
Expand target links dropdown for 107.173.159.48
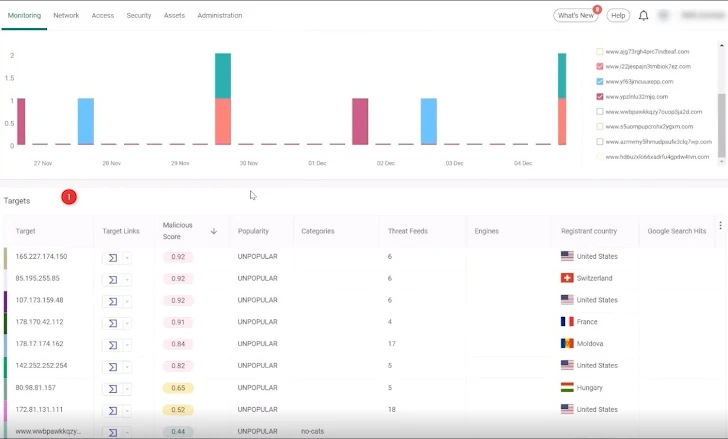point(127,301)
